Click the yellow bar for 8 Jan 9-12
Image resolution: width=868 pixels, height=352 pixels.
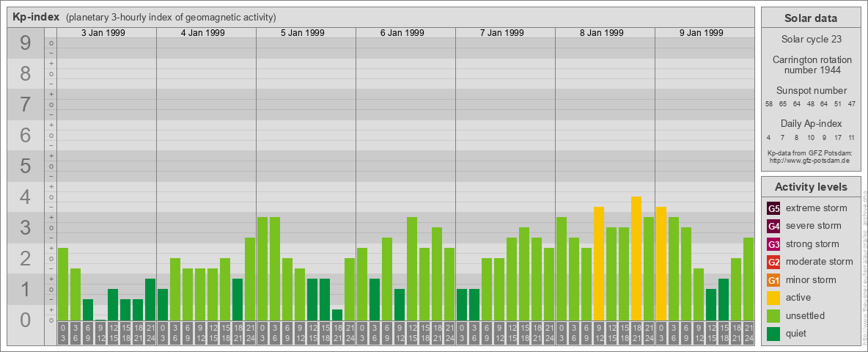599,263
